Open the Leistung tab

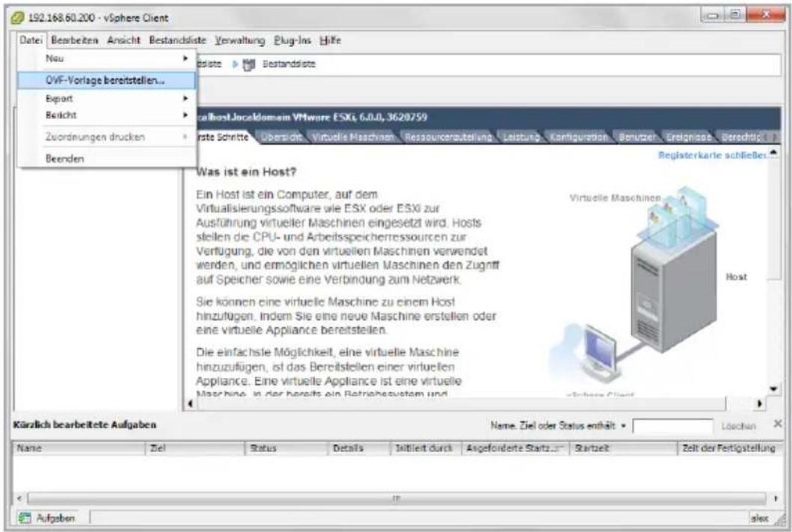pos(521,137)
